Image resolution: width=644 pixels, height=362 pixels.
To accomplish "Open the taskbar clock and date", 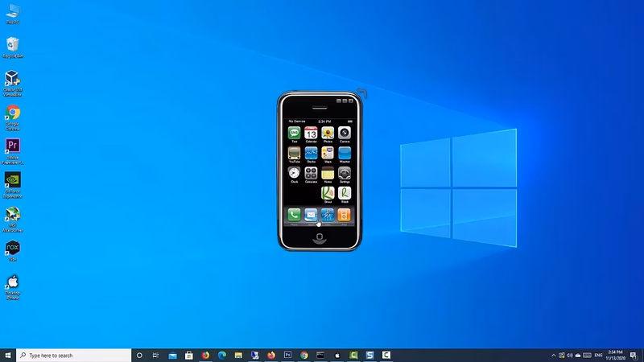I will click(x=615, y=356).
